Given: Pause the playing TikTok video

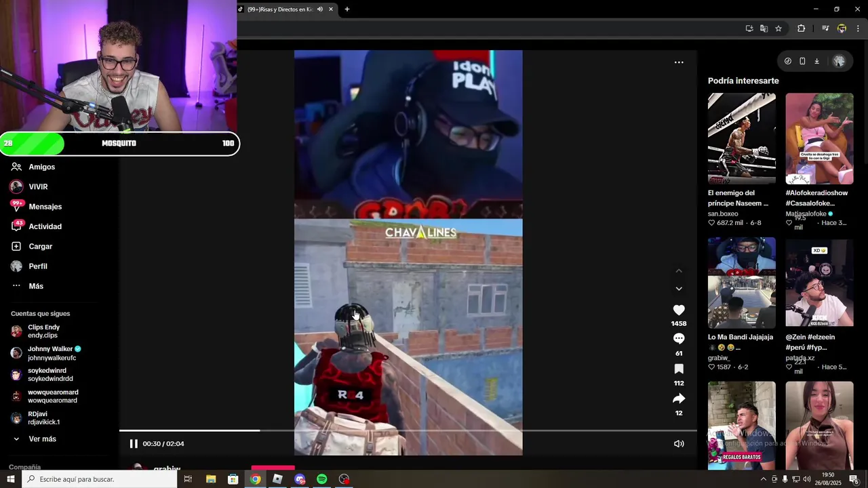Looking at the screenshot, I should point(134,444).
